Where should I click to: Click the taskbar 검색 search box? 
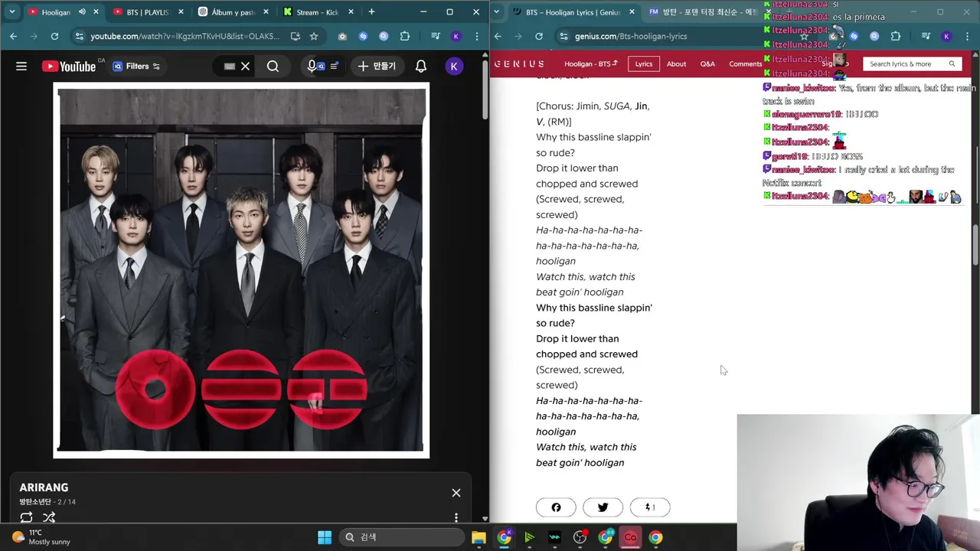401,537
